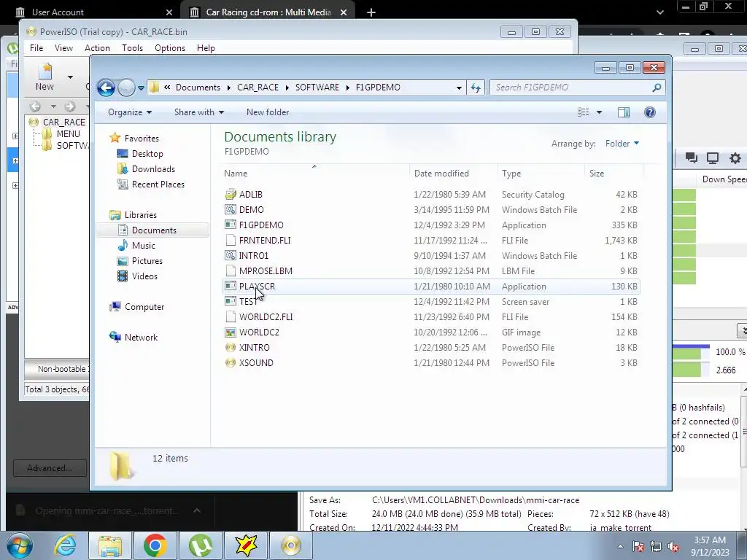
Task: Select the XINTRO PowerISO file icon
Action: click(231, 348)
